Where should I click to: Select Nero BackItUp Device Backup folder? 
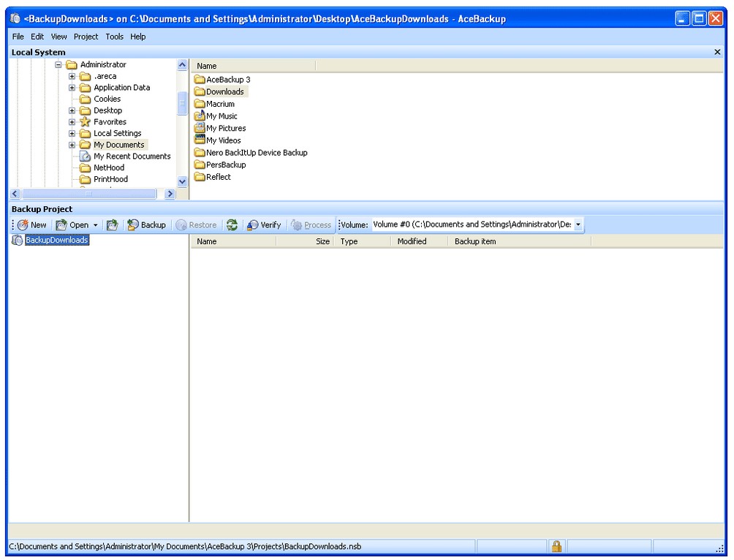point(251,153)
